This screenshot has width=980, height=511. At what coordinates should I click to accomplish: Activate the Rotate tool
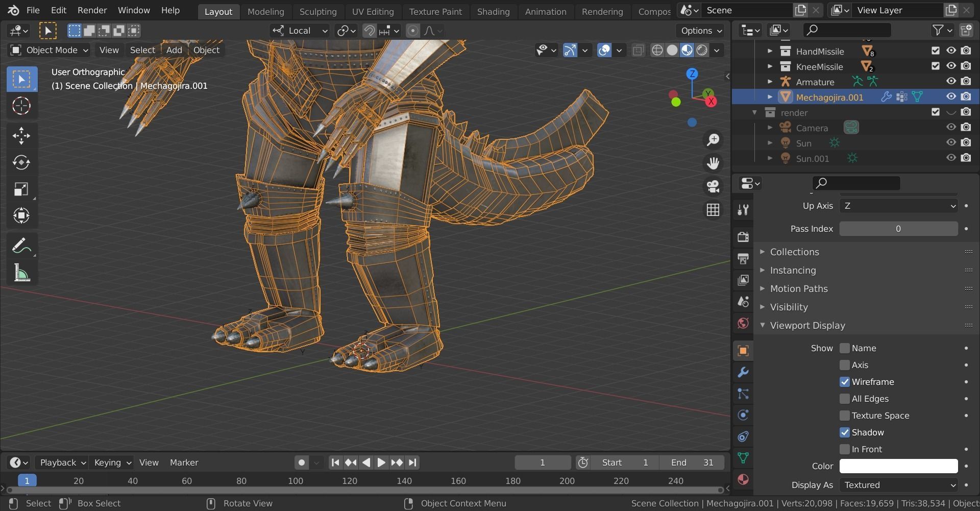[x=21, y=162]
